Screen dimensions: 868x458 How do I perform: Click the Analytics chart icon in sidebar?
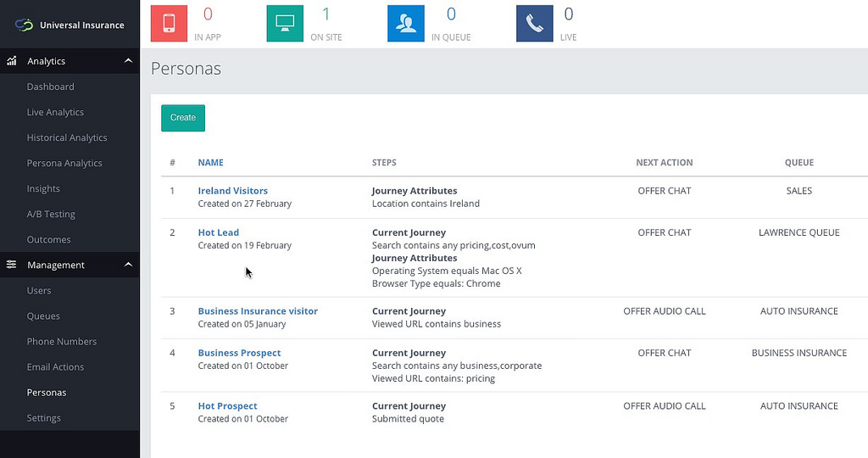pyautogui.click(x=12, y=61)
